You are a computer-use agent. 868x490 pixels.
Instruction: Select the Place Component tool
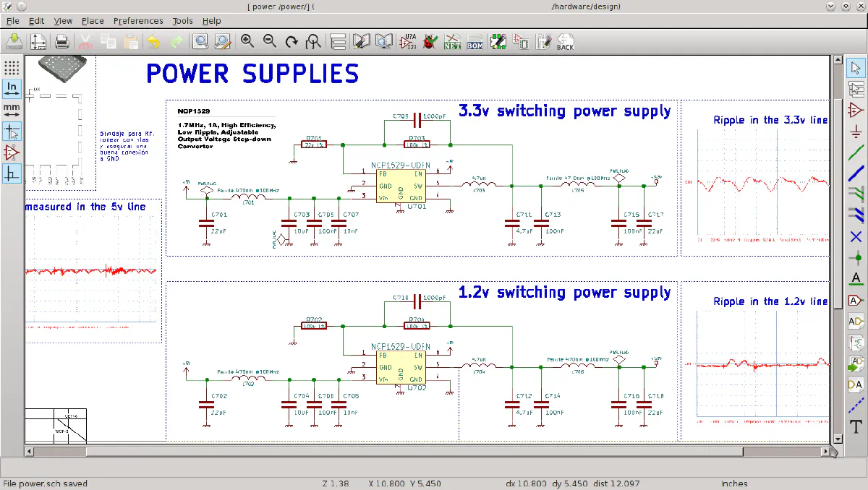pos(856,111)
